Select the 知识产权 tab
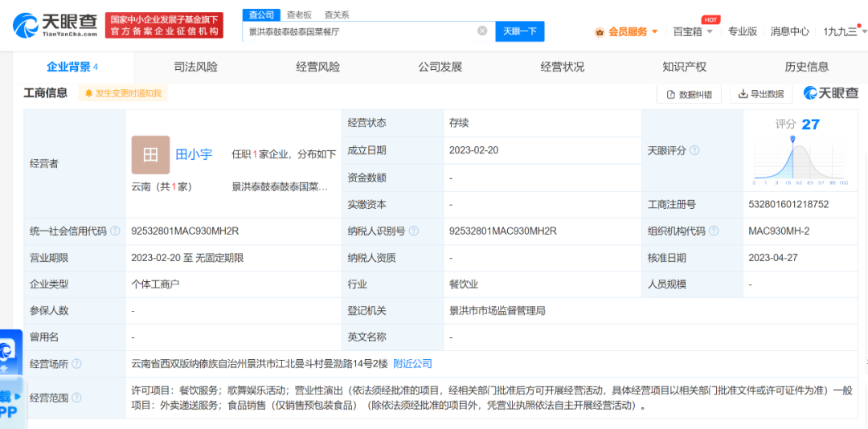 click(x=685, y=67)
